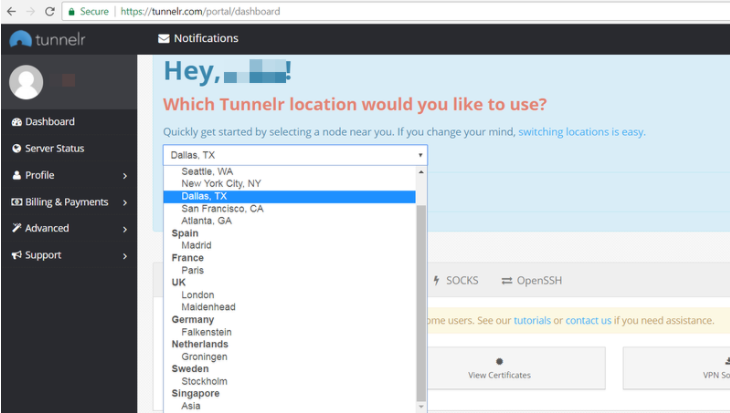The height and width of the screenshot is (413, 730).
Task: Click the browser back arrow
Action: click(11, 11)
